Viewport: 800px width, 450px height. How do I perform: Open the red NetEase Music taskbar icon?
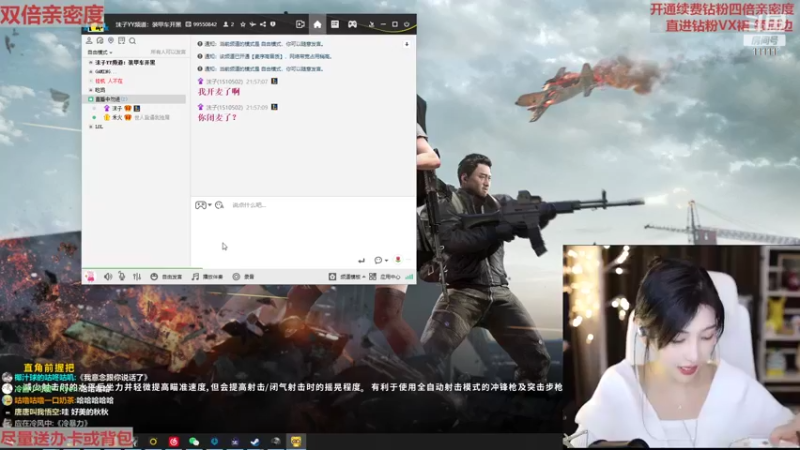click(x=173, y=441)
